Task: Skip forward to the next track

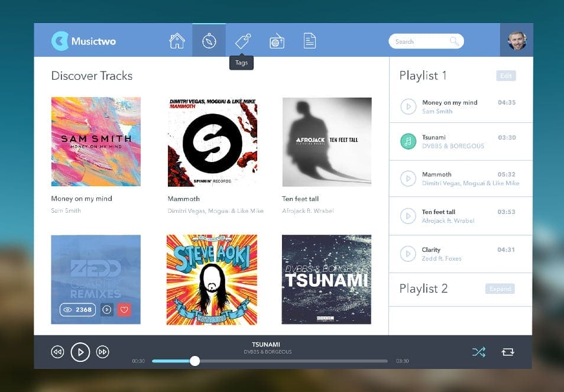Action: tap(103, 352)
